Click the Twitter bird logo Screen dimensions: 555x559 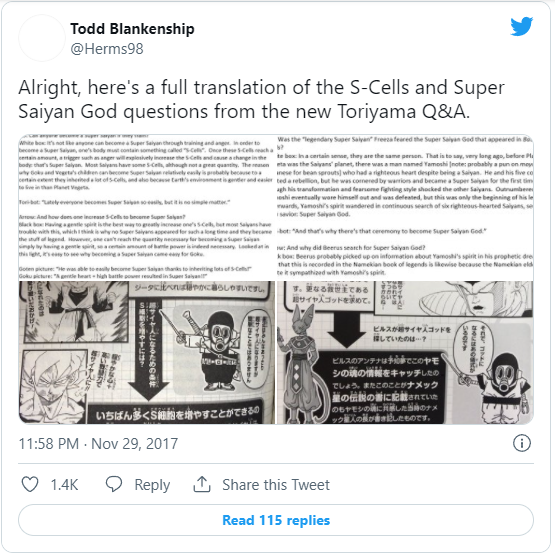pyautogui.click(x=521, y=26)
